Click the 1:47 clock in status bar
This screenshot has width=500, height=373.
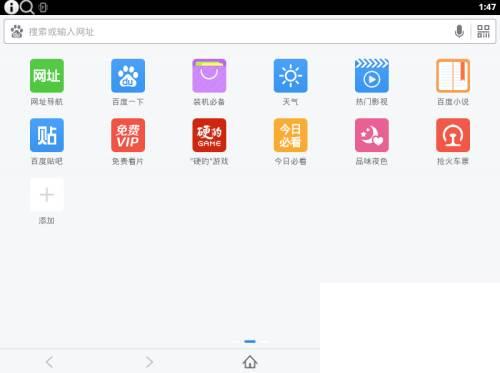(487, 7)
